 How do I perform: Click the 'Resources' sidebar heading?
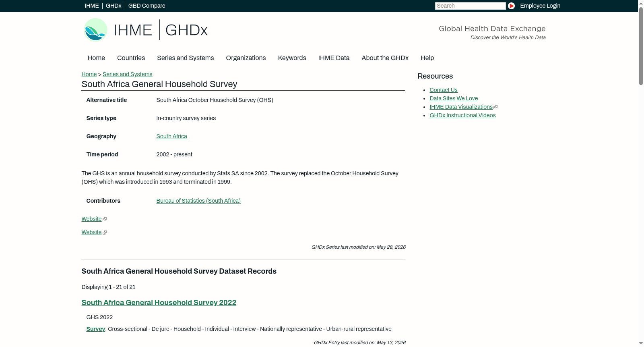tap(435, 76)
